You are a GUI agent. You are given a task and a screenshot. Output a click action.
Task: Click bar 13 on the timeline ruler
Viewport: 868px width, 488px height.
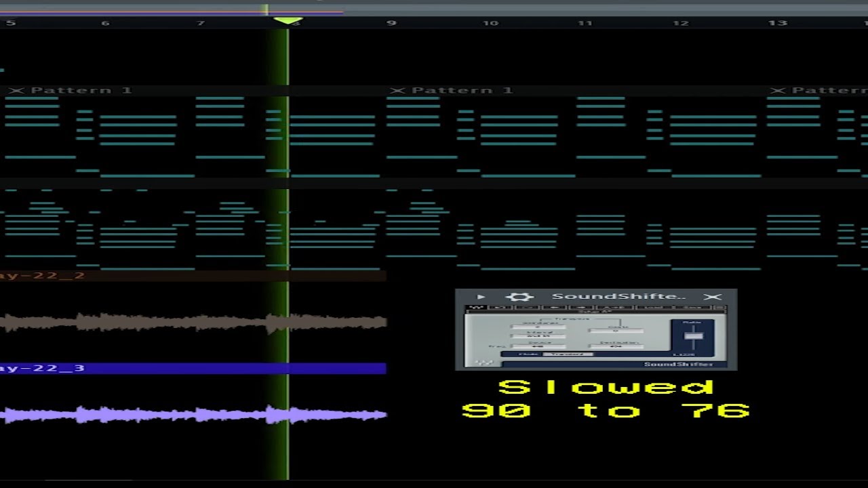pyautogui.click(x=778, y=23)
